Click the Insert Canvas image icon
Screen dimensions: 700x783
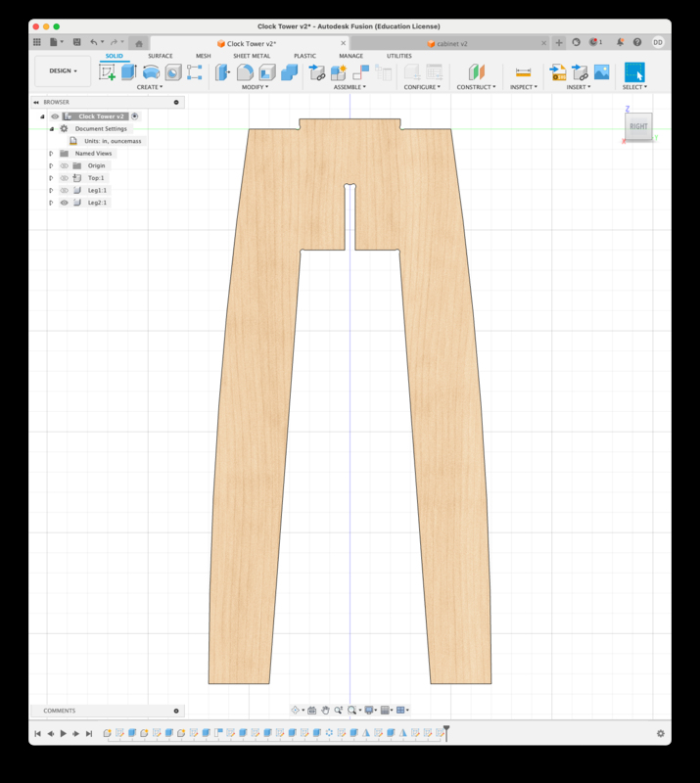click(601, 72)
